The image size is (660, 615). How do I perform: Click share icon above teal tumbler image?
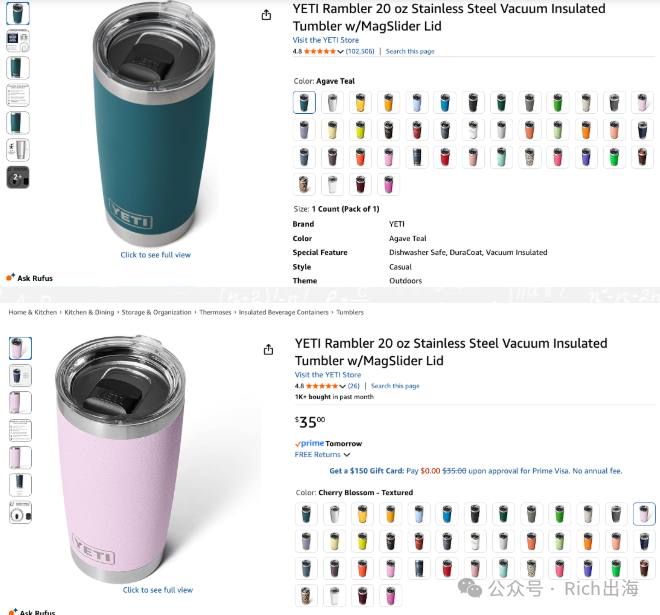(266, 16)
